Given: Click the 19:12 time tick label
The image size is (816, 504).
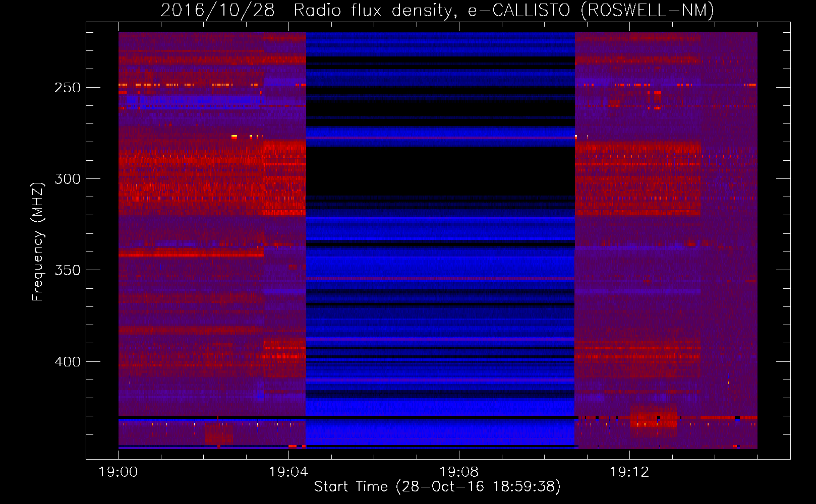Looking at the screenshot, I should tap(629, 472).
